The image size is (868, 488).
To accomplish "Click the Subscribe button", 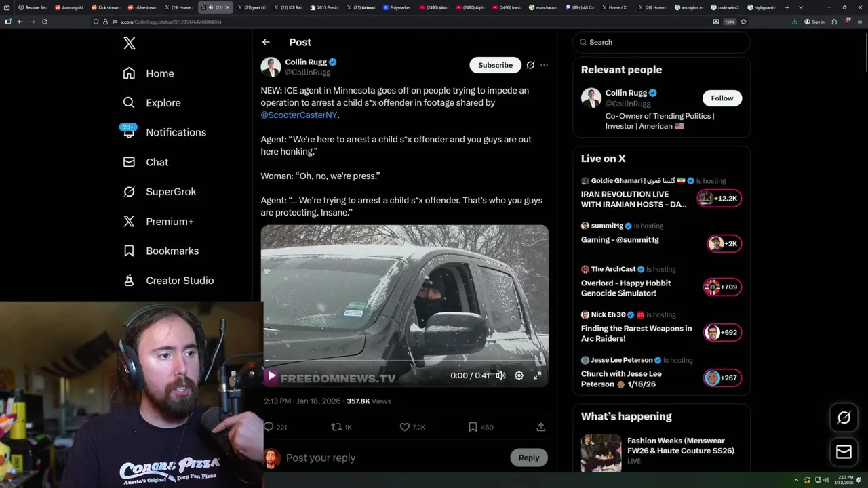I will pos(495,65).
